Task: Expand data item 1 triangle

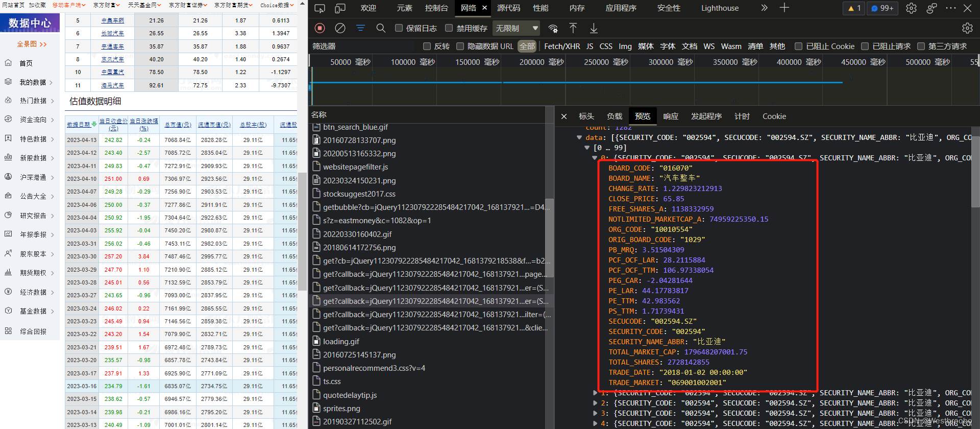Action: [x=595, y=393]
